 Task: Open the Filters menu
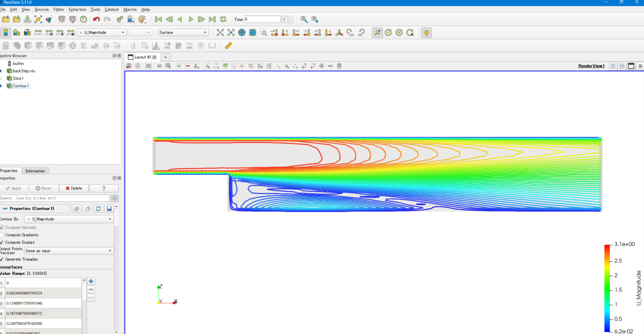coord(58,9)
